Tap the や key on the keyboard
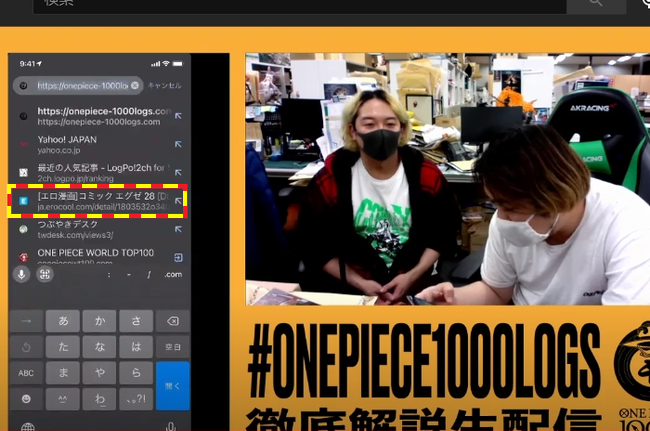 (x=99, y=373)
